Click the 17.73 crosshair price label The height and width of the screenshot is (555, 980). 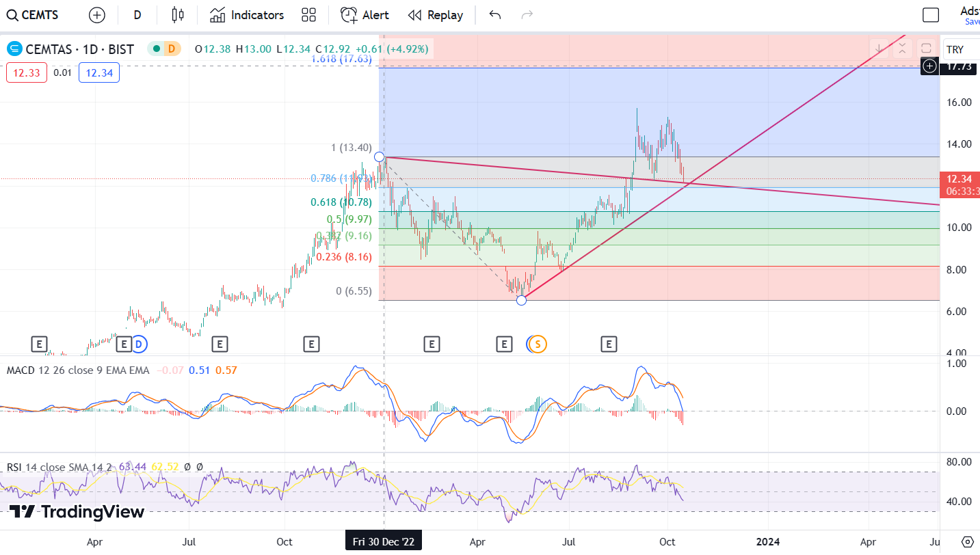(x=959, y=66)
